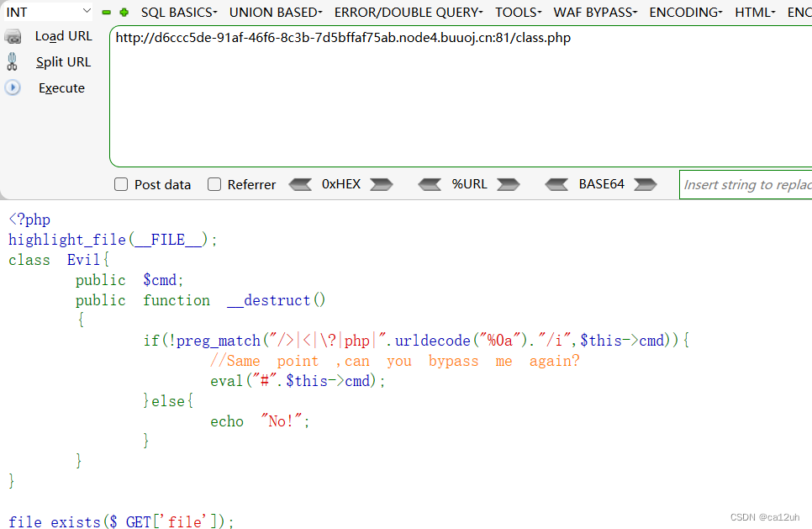Screen dimensions: 812x529
Task: Click the right arrow beside %URL
Action: 508,184
